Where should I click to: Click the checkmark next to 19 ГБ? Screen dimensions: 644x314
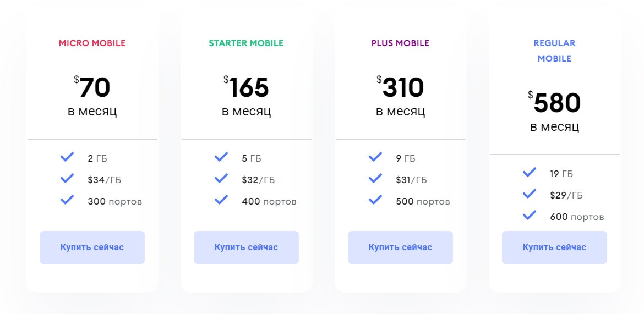click(530, 172)
